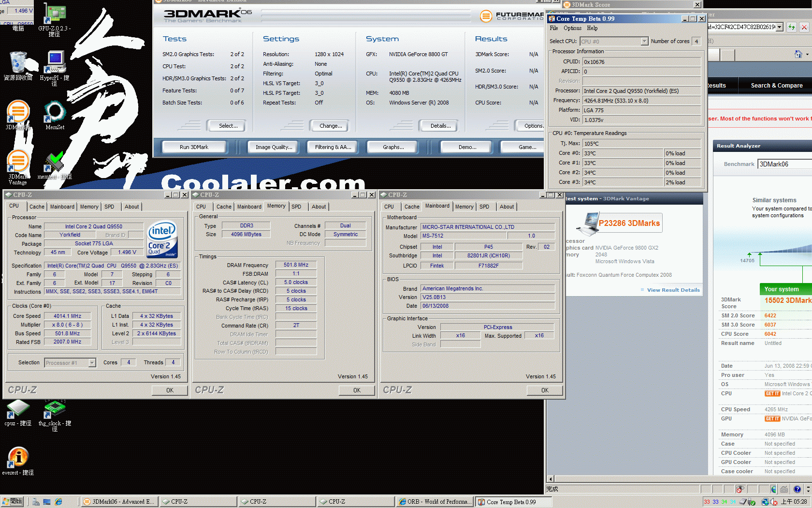Click the taskbar clock showing 05:28
Screen dimensions: 812x508
(x=794, y=502)
